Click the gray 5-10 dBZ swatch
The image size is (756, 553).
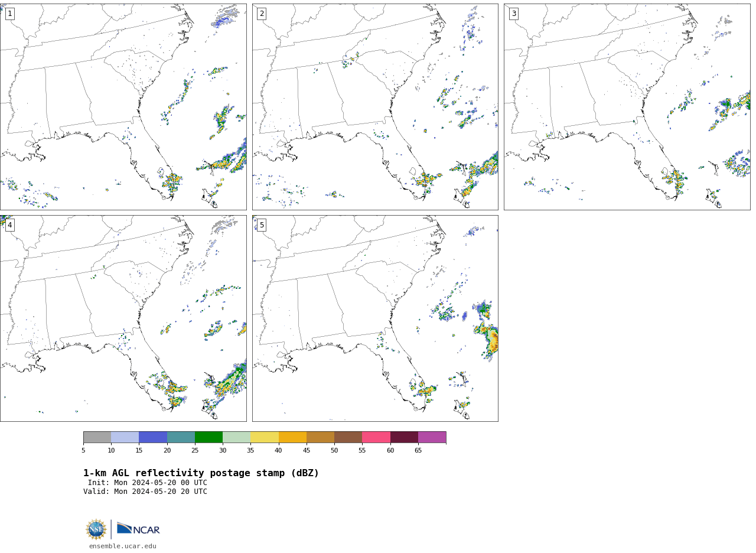97,437
